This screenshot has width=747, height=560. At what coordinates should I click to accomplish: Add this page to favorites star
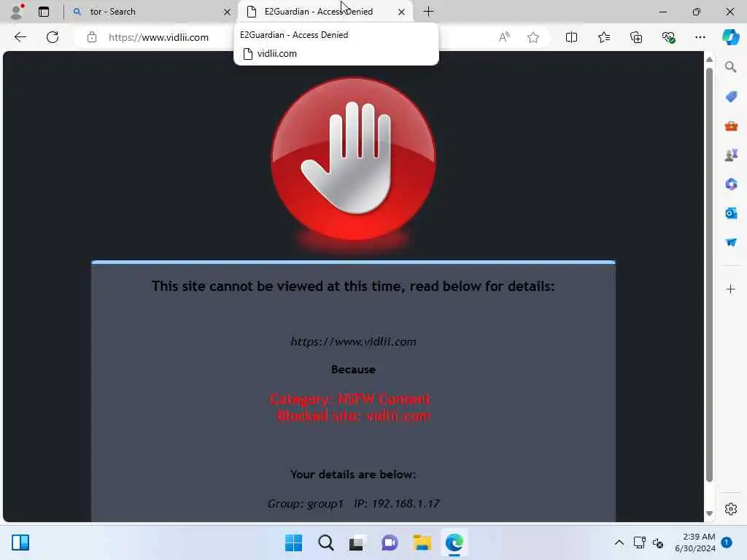[533, 37]
